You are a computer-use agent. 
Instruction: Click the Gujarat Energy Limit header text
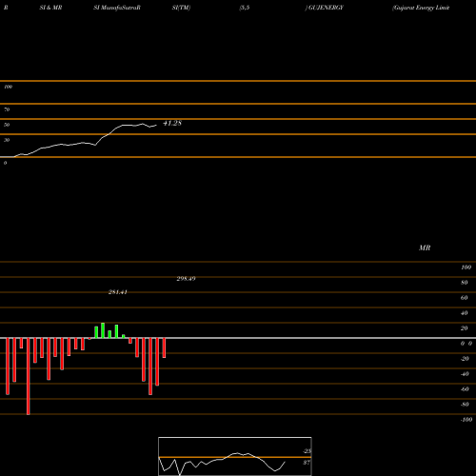(421, 8)
